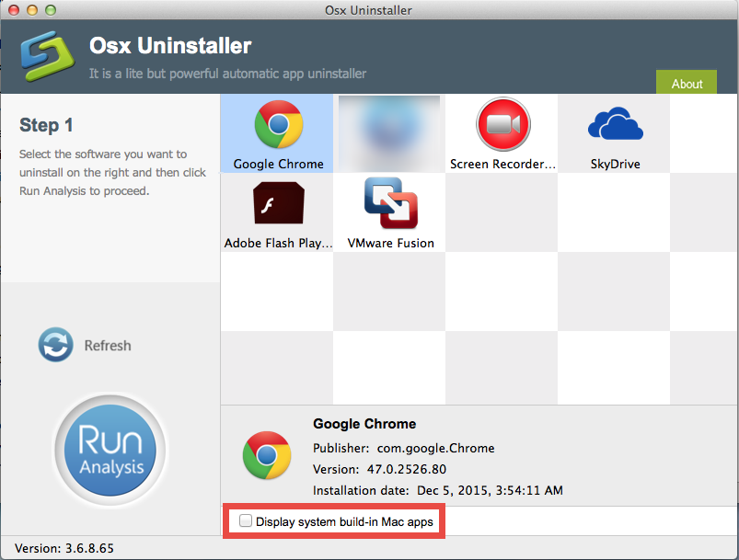Check the highlighted checkbox at the bottom
This screenshot has width=739, height=560.
click(246, 520)
